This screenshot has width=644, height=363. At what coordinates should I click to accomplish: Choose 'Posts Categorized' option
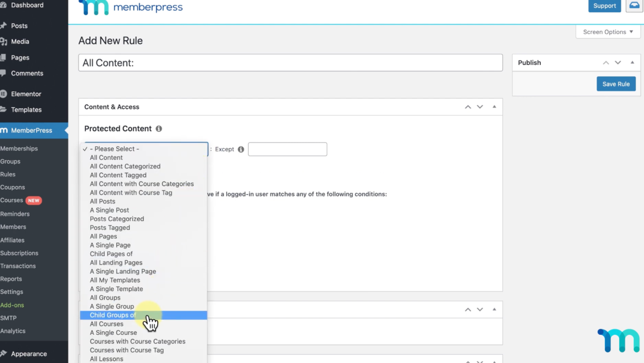coord(144,219)
